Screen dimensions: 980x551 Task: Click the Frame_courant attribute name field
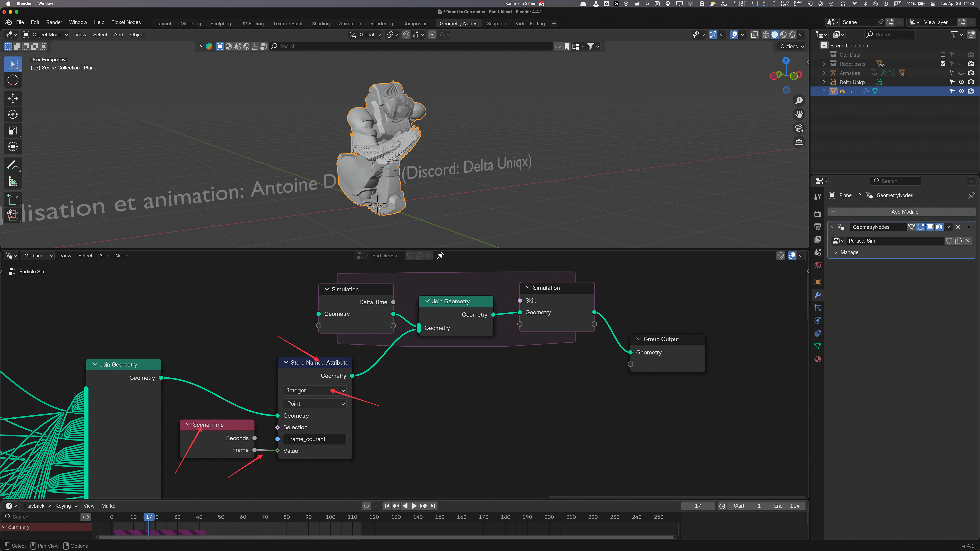click(x=315, y=439)
